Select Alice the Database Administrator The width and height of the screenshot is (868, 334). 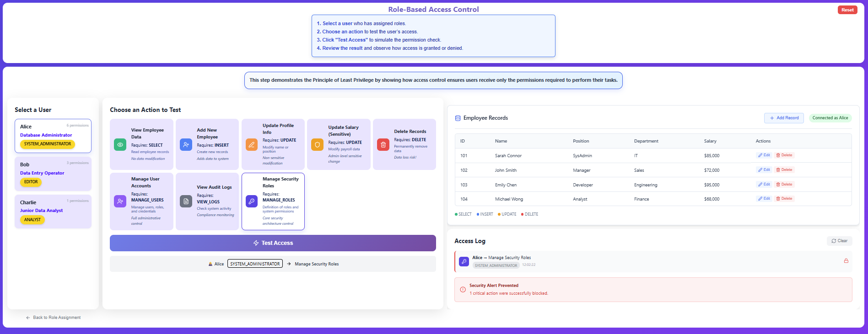[53, 136]
